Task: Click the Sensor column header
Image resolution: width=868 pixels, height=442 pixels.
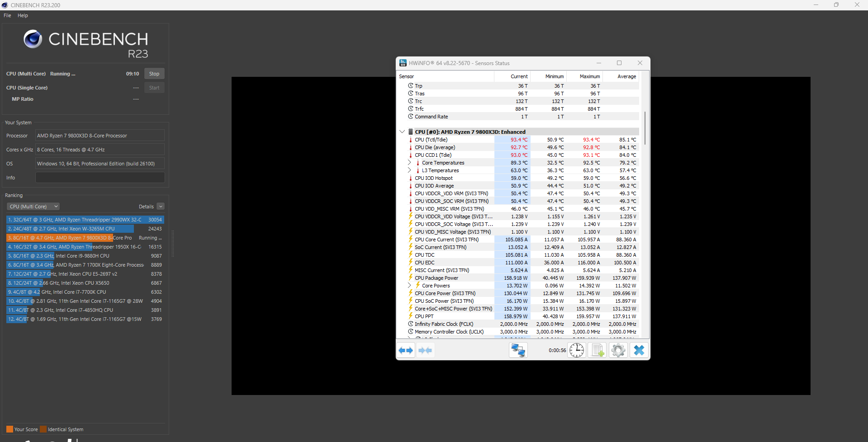Action: 446,76
